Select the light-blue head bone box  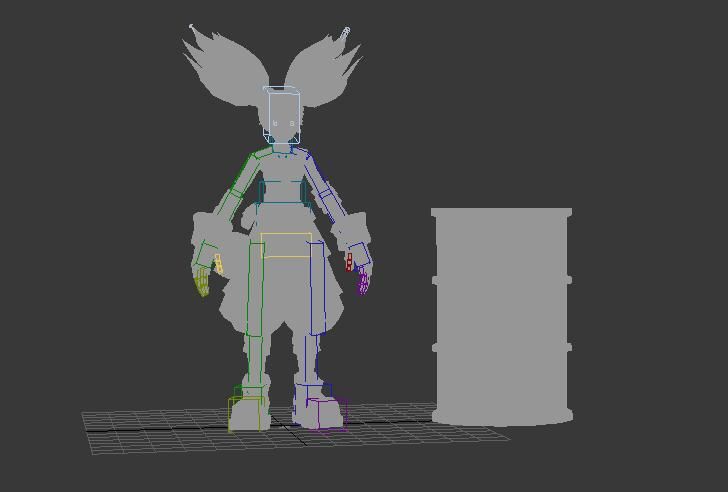282,115
